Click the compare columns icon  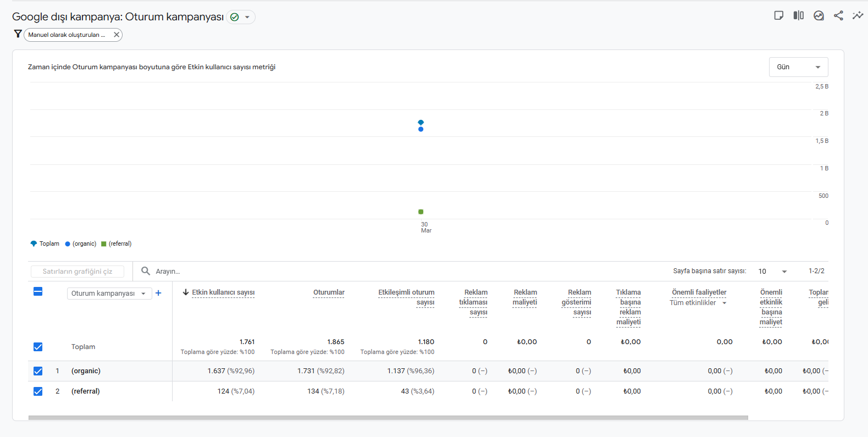(x=799, y=15)
